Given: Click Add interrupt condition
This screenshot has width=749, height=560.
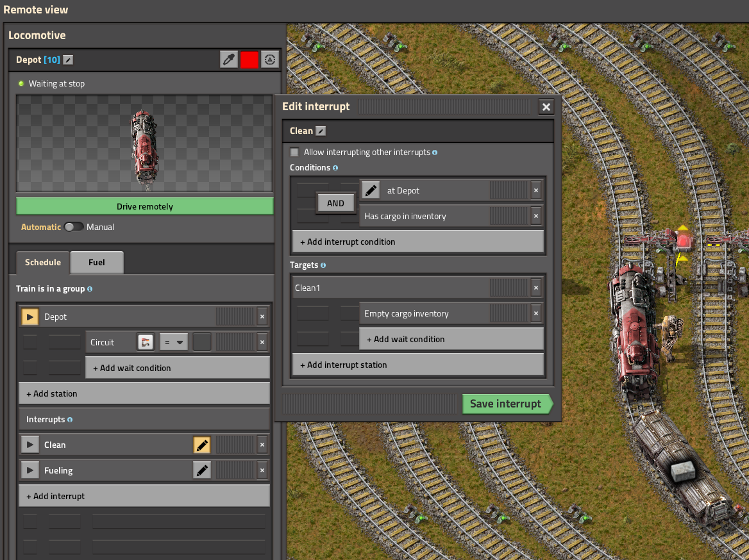Looking at the screenshot, I should (x=418, y=242).
